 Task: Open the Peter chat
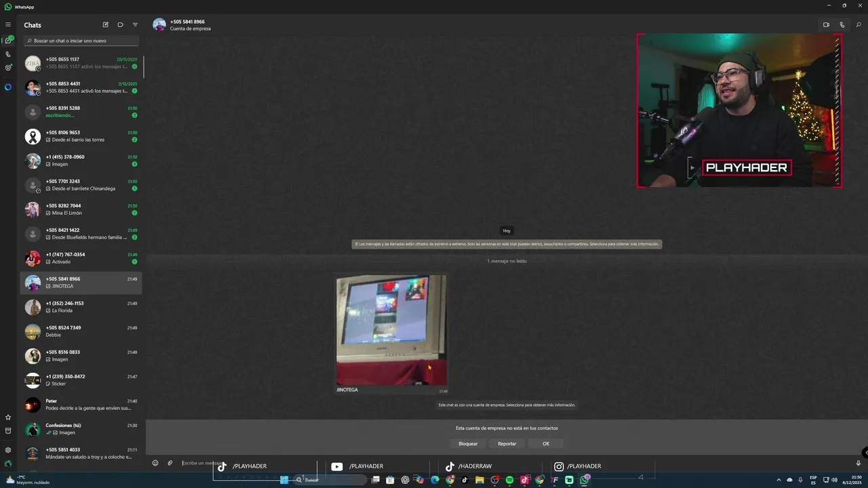(x=81, y=405)
